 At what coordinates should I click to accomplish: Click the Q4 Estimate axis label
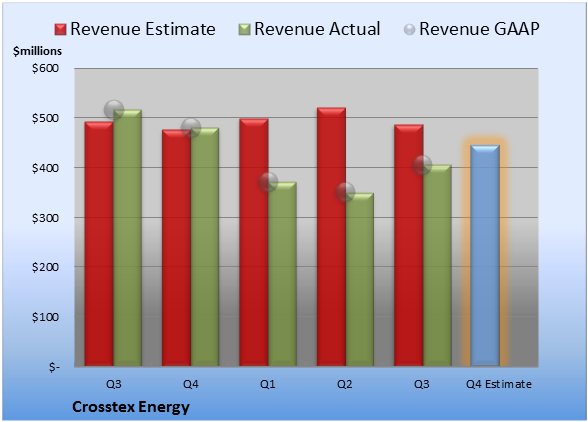pos(499,384)
